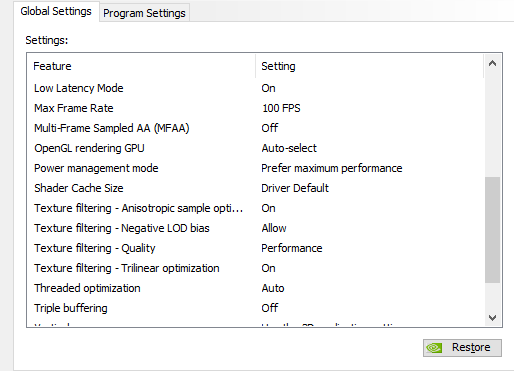This screenshot has width=514, height=371.
Task: Click the Feature column header
Action: 142,66
